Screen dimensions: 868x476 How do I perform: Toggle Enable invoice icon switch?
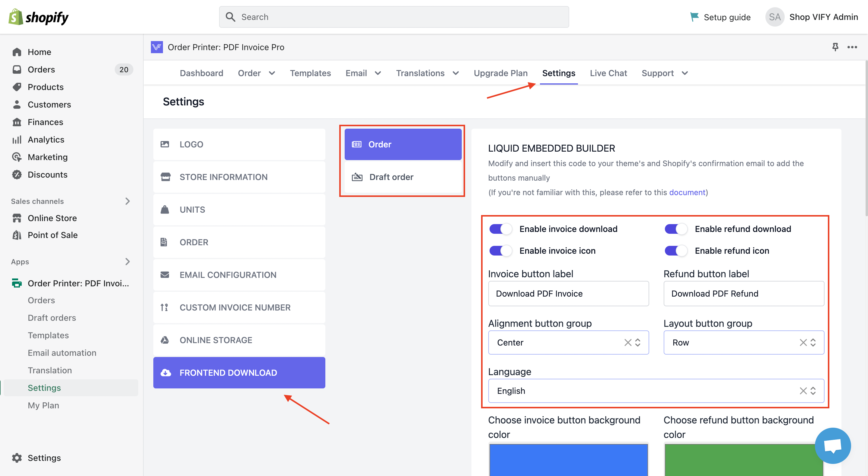[x=500, y=251]
